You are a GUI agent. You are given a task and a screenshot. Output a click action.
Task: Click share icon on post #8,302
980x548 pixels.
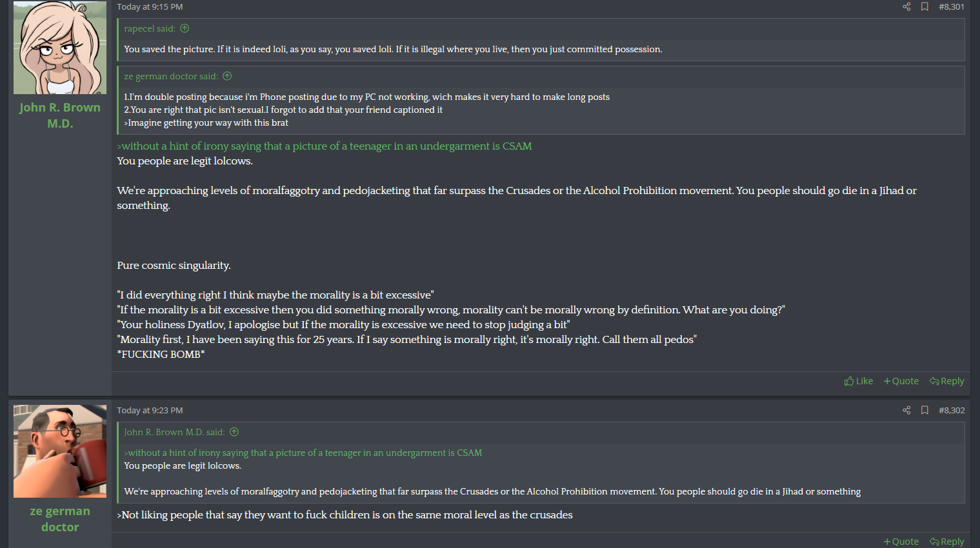(906, 410)
